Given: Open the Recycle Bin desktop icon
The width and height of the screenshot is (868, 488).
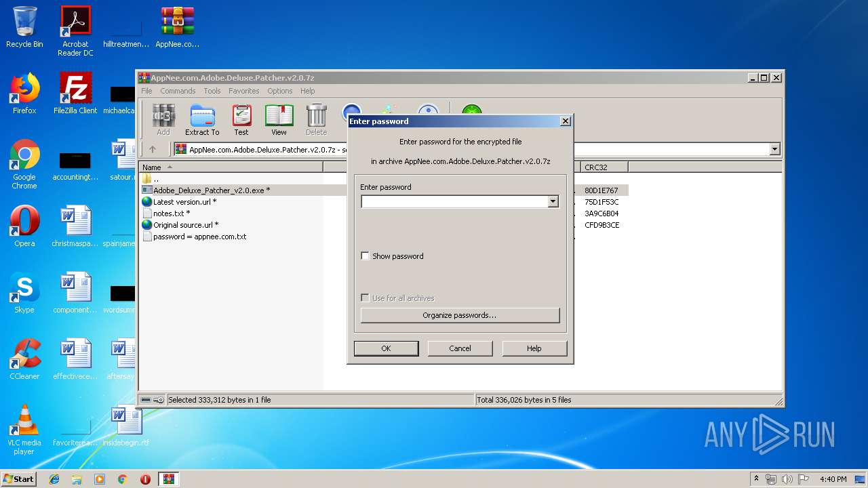Looking at the screenshot, I should click(x=24, y=27).
